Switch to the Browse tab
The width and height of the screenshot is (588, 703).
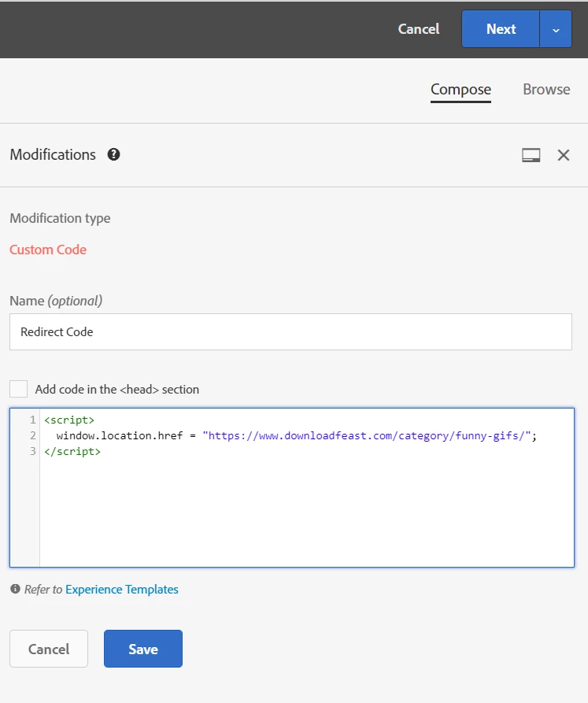pos(546,89)
